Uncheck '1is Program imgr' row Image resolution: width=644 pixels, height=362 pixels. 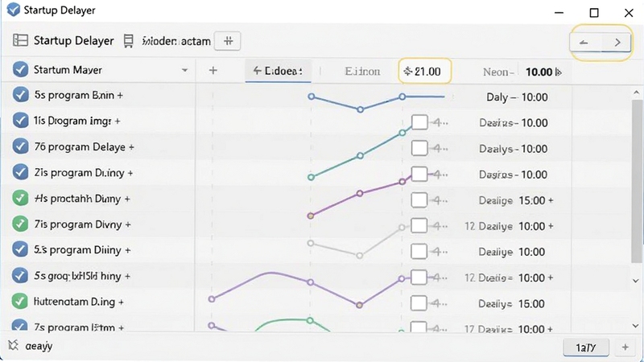point(20,121)
